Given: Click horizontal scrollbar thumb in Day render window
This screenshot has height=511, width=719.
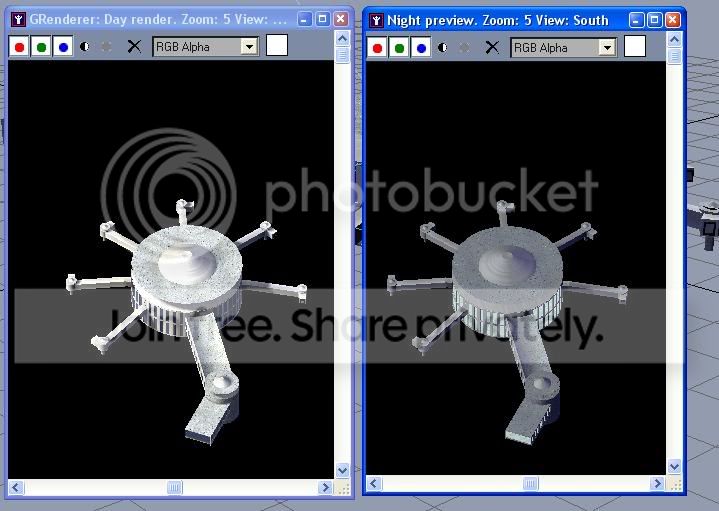Looking at the screenshot, I should click(x=174, y=487).
